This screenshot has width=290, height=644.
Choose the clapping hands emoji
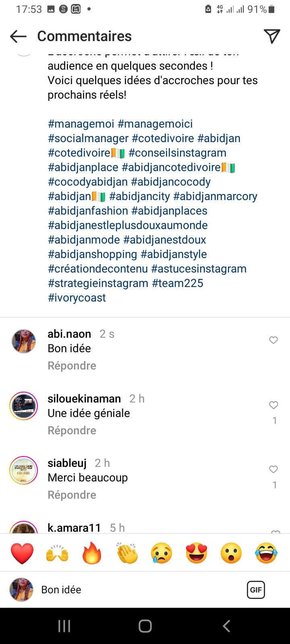127,553
